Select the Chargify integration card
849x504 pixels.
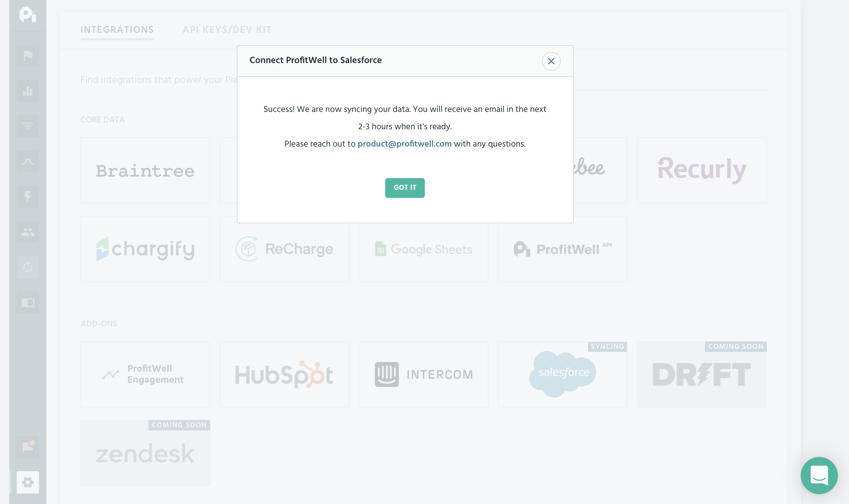145,249
